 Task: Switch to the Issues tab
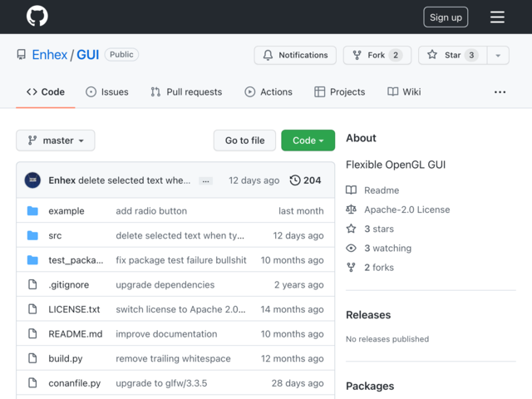click(107, 92)
